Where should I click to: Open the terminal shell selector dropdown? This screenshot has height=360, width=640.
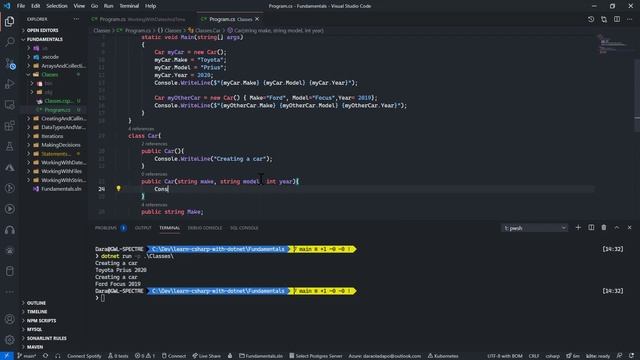534,228
